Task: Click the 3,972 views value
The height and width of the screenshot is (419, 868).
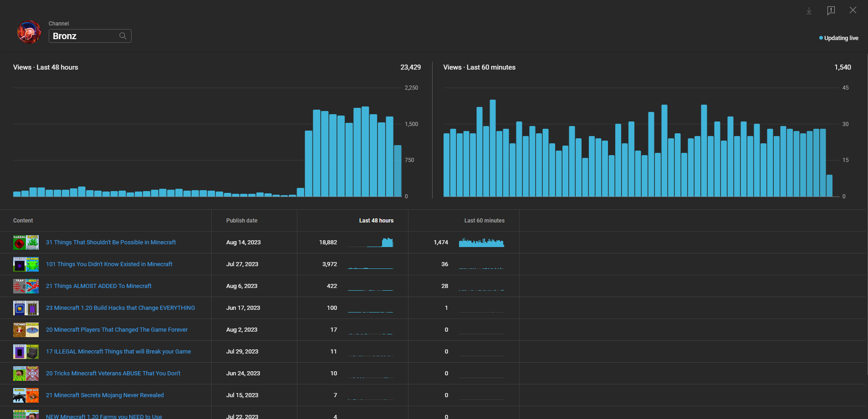Action: point(330,264)
